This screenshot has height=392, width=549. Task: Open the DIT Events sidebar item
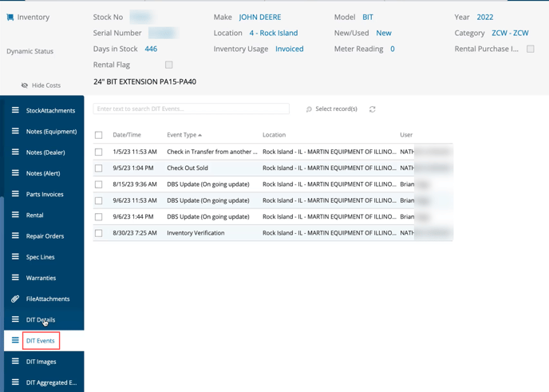pyautogui.click(x=41, y=341)
